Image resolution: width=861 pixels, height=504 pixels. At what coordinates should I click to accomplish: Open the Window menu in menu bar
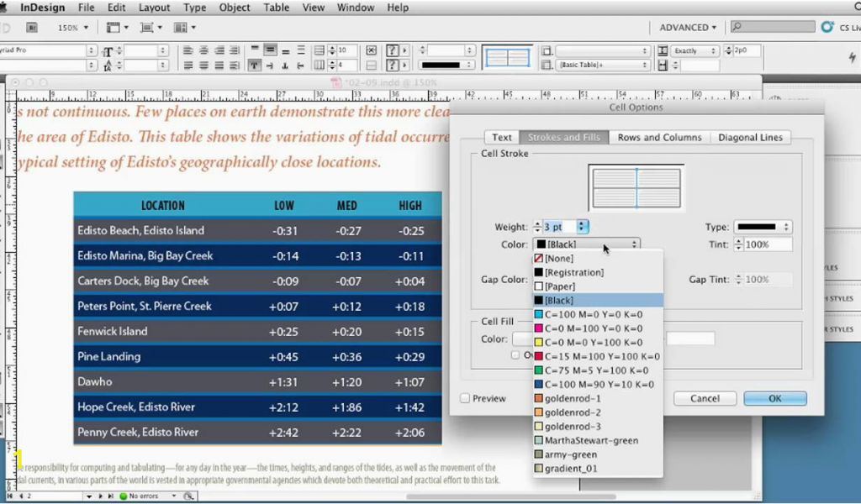click(x=356, y=8)
